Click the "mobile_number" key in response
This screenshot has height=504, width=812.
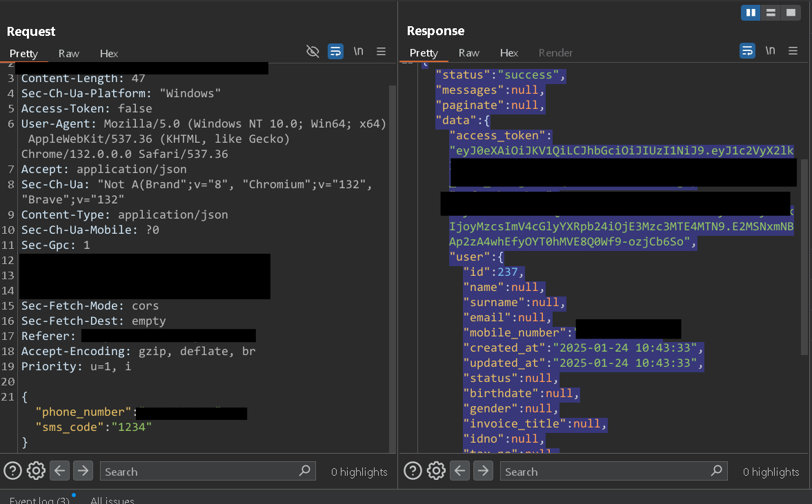click(x=515, y=333)
